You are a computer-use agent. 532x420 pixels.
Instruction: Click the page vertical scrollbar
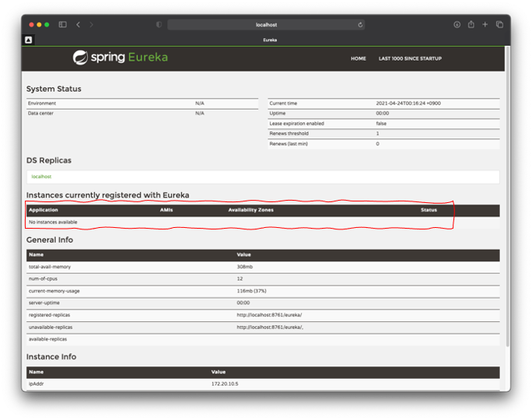[x=508, y=197]
